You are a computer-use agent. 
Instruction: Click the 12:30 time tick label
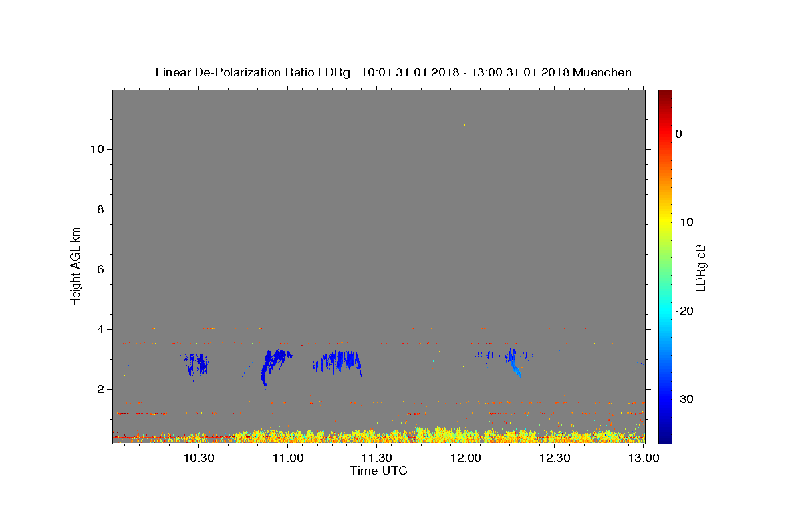555,458
